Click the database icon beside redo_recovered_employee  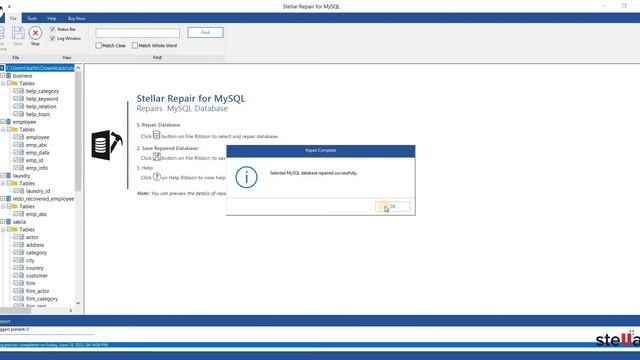pos(9,199)
